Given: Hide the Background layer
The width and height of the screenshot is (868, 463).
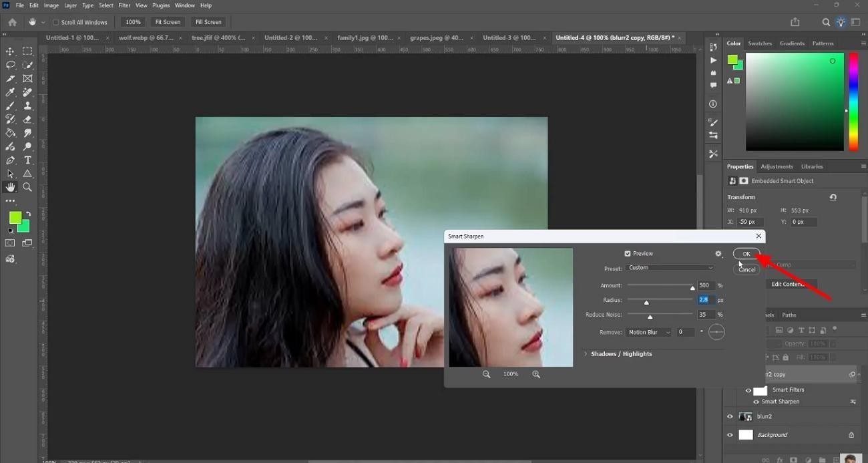Looking at the screenshot, I should click(730, 435).
